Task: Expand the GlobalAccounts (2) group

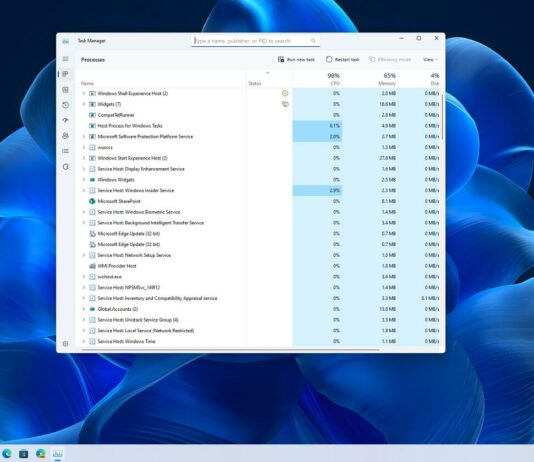Action: tap(83, 309)
